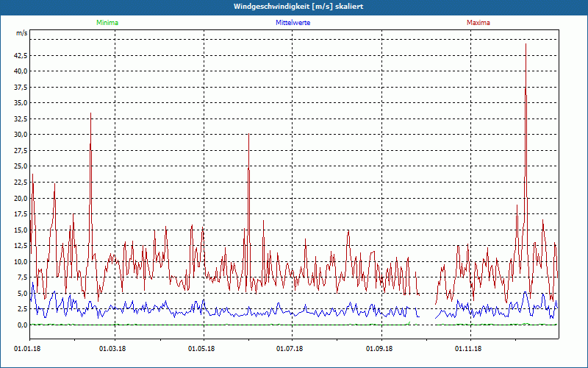
Task: Click the 30 m/s red peak in June
Action: click(248, 135)
